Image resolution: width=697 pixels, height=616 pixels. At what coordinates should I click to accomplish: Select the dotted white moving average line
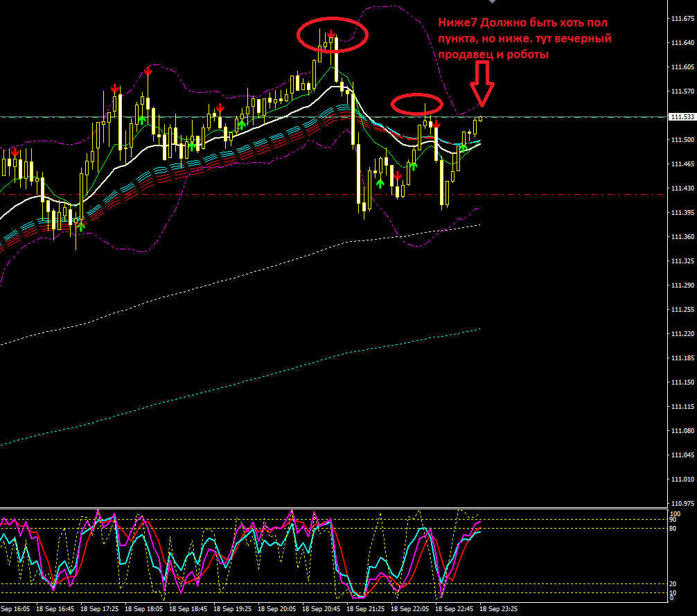click(240, 276)
